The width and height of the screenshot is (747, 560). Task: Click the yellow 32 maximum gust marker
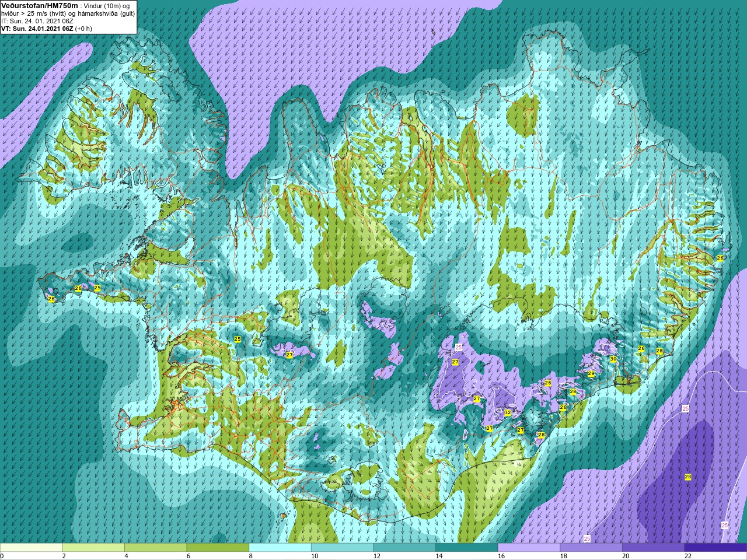click(x=508, y=412)
